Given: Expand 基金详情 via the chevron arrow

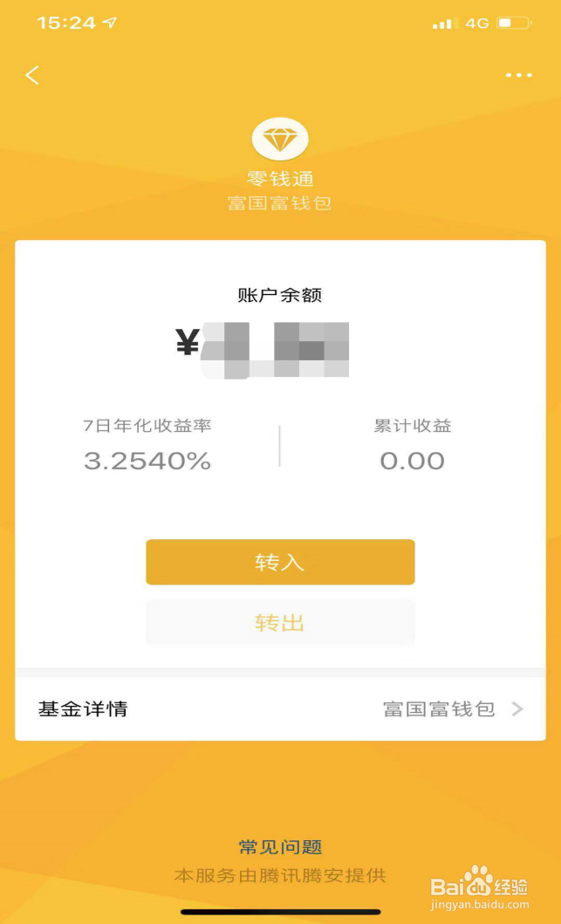Looking at the screenshot, I should [517, 708].
